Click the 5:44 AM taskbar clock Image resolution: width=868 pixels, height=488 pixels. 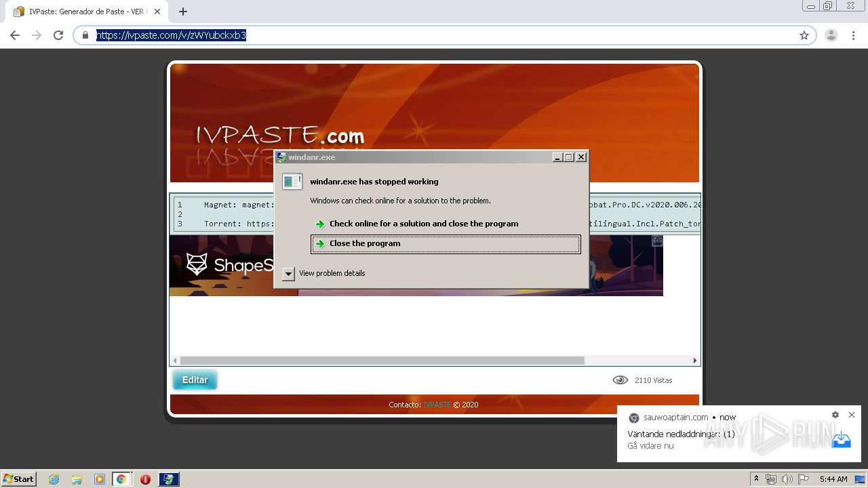(833, 479)
